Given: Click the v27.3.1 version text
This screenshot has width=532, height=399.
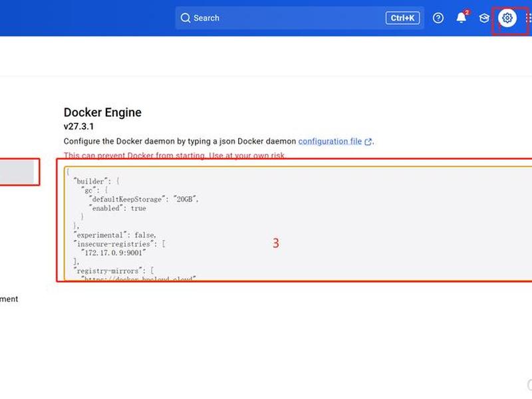Looking at the screenshot, I should point(78,126).
